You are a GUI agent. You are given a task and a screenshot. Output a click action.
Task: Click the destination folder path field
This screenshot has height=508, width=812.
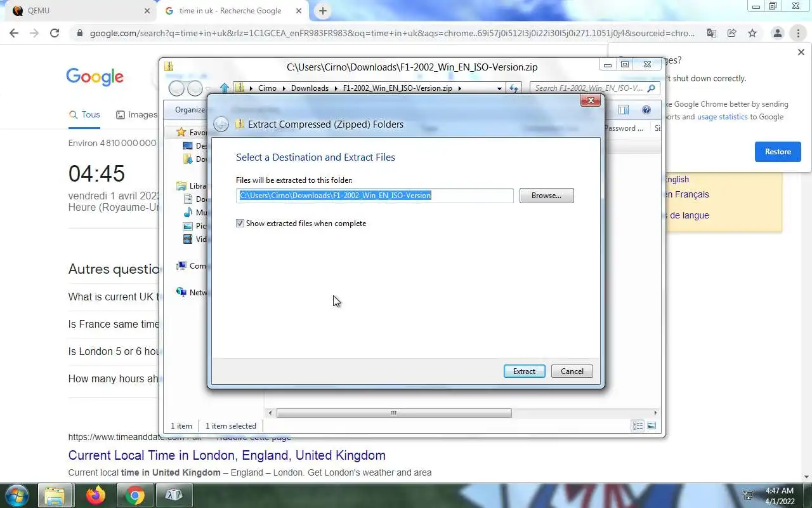click(x=375, y=196)
